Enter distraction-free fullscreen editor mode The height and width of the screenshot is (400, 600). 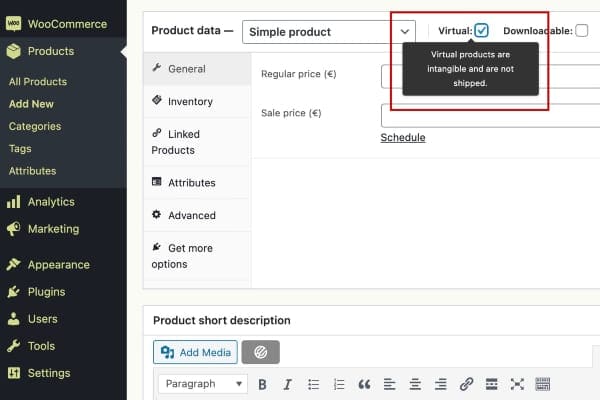click(x=517, y=384)
